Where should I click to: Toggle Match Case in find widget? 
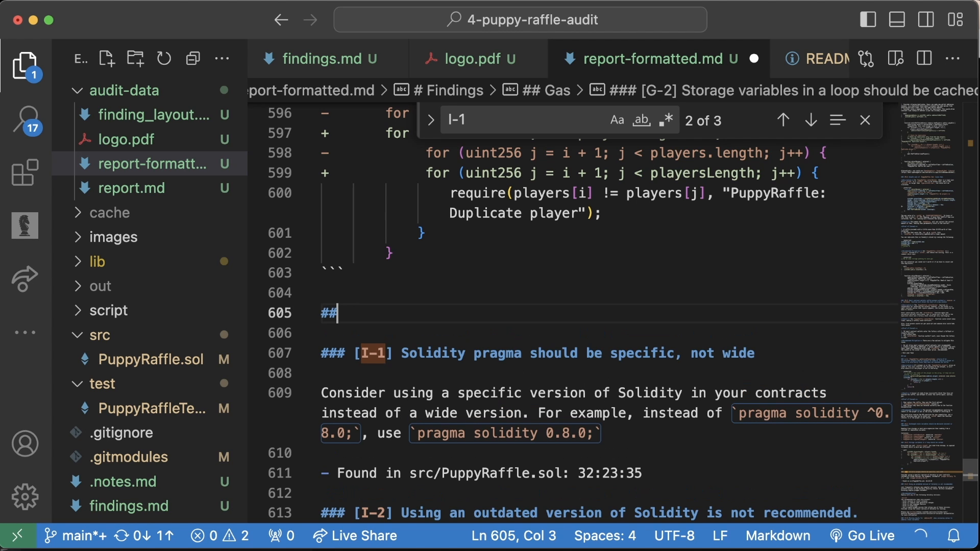pyautogui.click(x=617, y=120)
